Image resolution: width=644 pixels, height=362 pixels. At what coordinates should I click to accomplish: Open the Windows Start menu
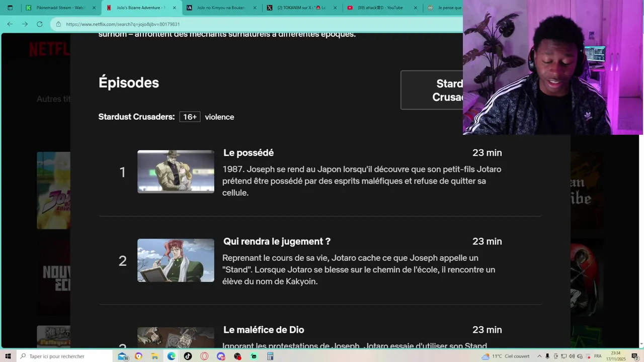pyautogui.click(x=8, y=356)
